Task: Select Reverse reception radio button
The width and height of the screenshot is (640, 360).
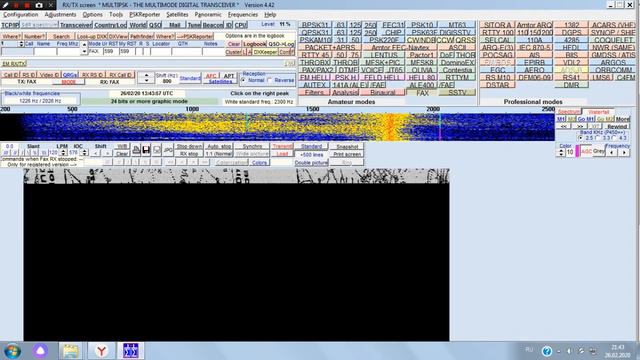Action: coord(270,80)
